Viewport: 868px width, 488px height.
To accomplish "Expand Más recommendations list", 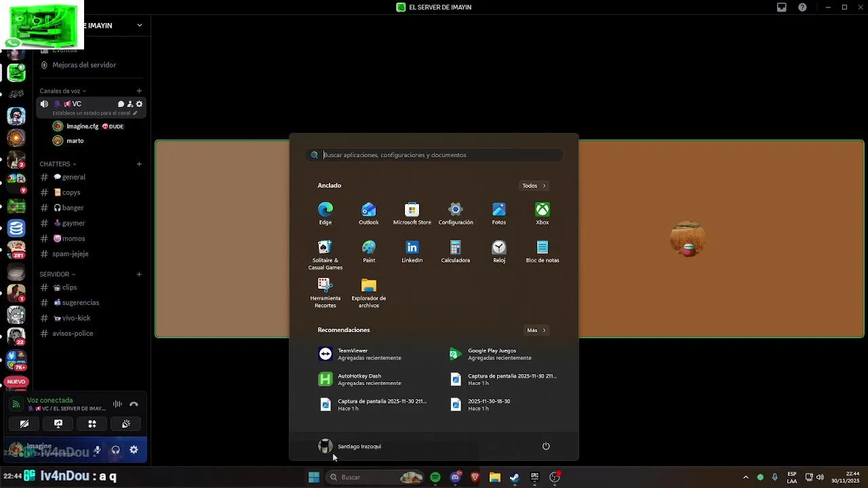I will (x=536, y=330).
